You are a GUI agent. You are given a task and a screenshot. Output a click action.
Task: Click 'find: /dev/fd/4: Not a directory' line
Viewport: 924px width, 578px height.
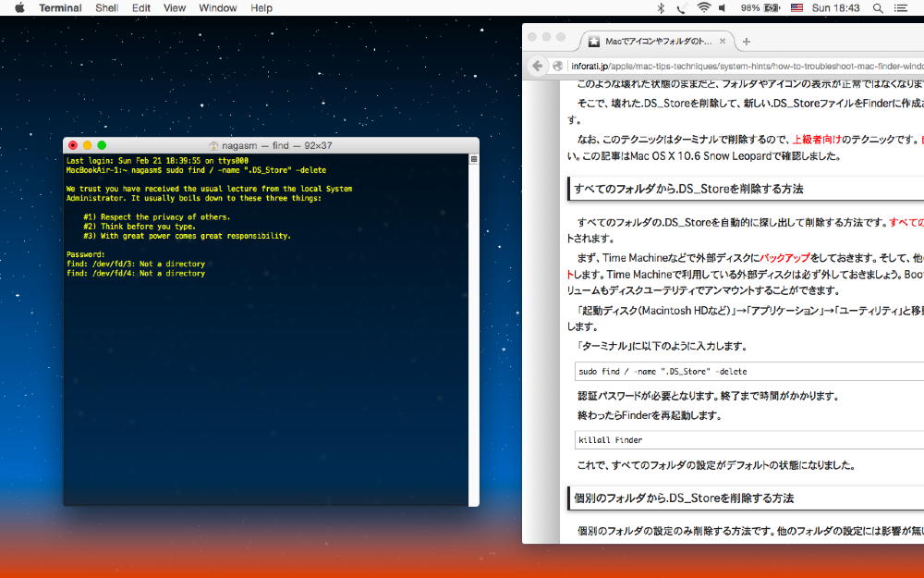136,274
